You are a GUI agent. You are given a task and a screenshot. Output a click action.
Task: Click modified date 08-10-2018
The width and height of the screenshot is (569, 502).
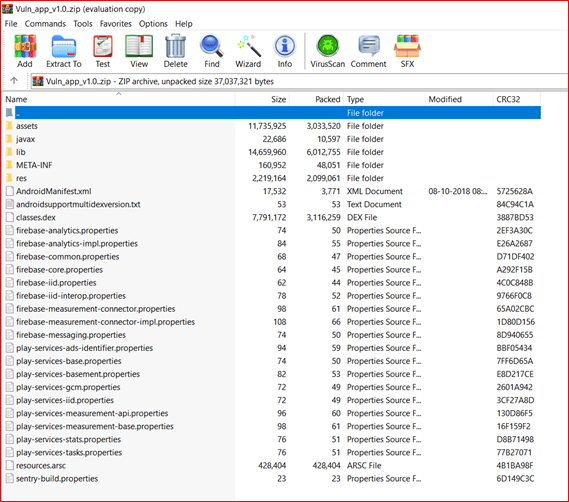click(458, 191)
